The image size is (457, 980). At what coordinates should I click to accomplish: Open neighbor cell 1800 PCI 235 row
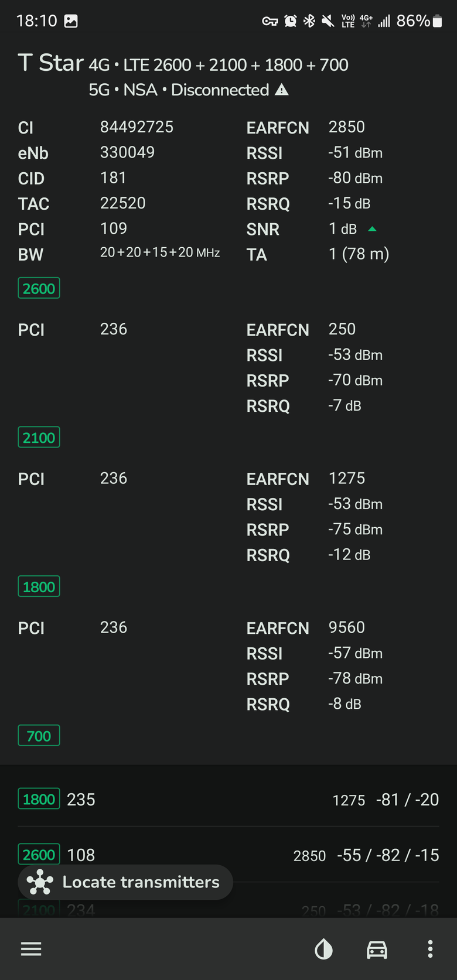tap(228, 800)
